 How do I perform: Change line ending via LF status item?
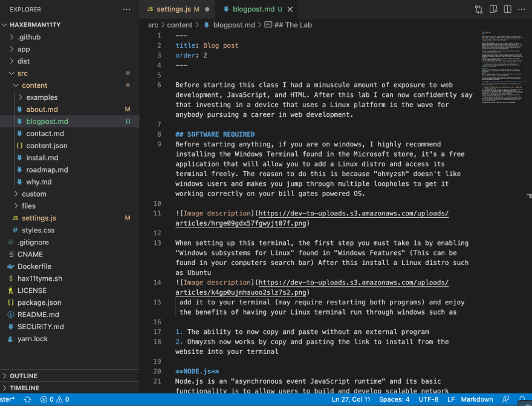[451, 399]
